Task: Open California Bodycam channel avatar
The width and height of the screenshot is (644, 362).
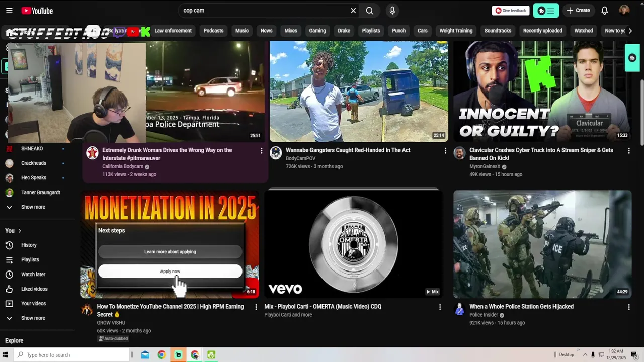Action: click(92, 153)
